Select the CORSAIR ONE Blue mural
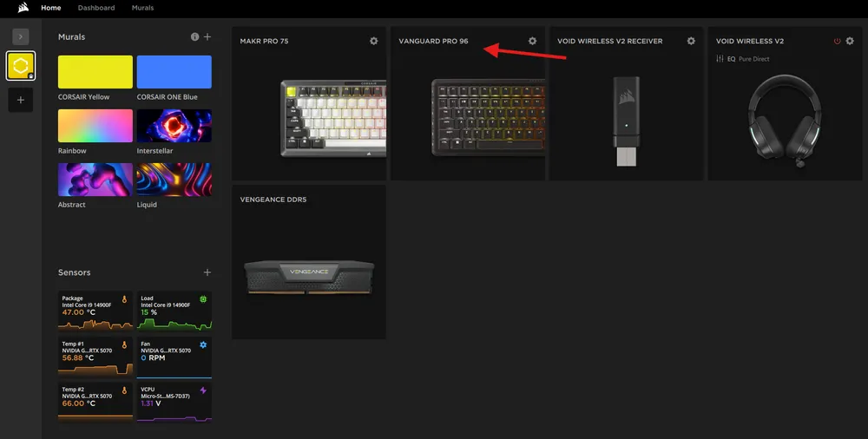The width and height of the screenshot is (868, 439). click(174, 72)
